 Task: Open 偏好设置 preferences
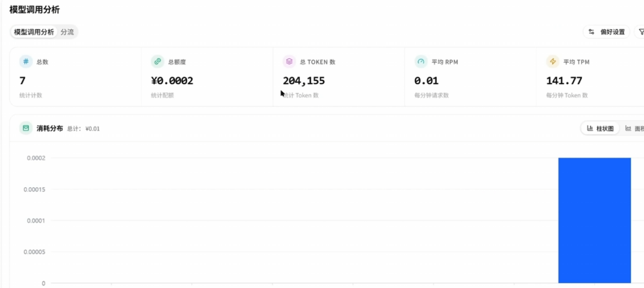pos(606,32)
